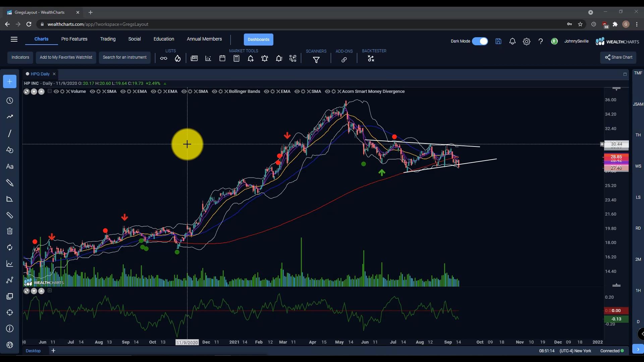Open the hot list flame icon
The width and height of the screenshot is (644, 362).
178,59
